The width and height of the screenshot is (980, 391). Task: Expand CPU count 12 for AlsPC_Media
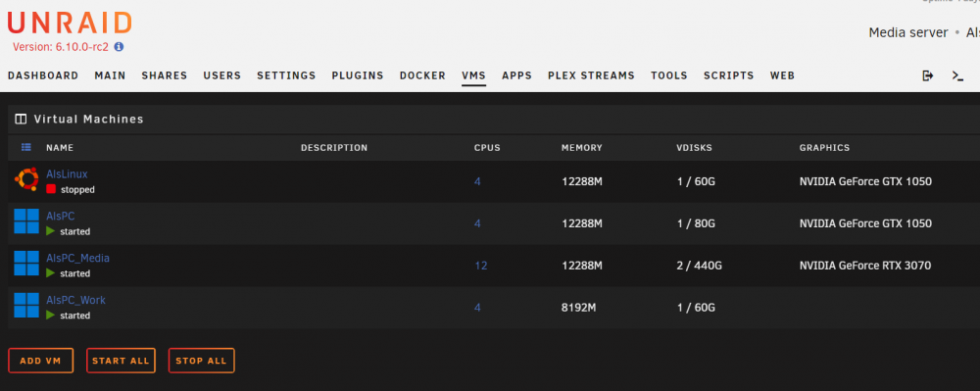point(480,266)
